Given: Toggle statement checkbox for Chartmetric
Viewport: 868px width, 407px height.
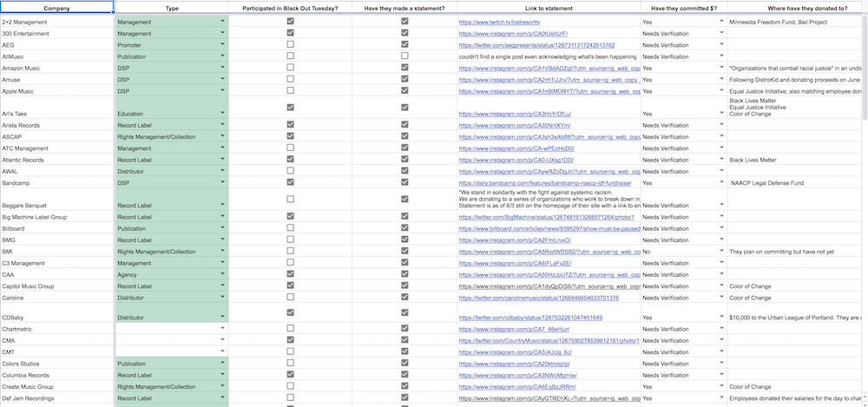Looking at the screenshot, I should click(x=404, y=328).
